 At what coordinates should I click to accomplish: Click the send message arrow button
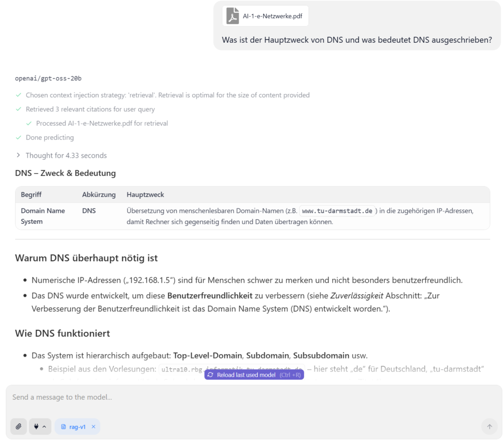coord(489,427)
